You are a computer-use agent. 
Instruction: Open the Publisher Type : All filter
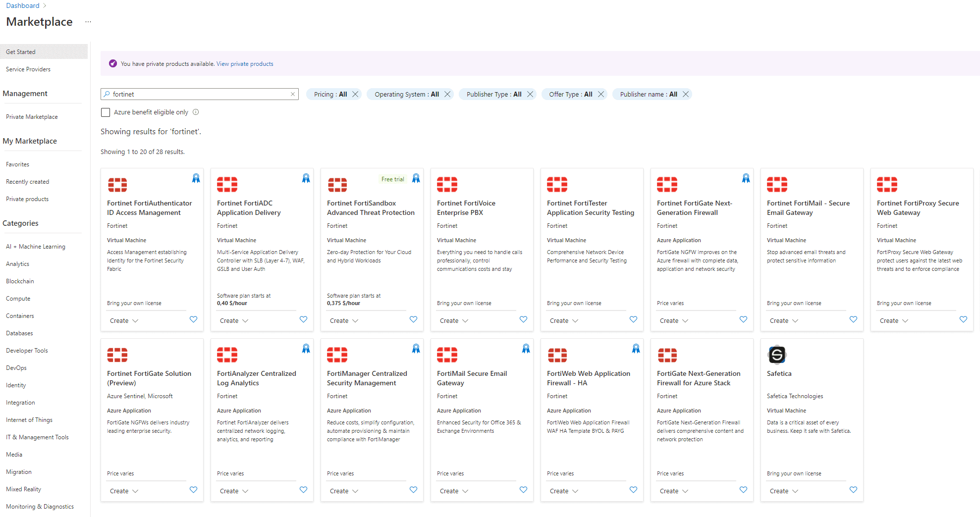click(494, 94)
